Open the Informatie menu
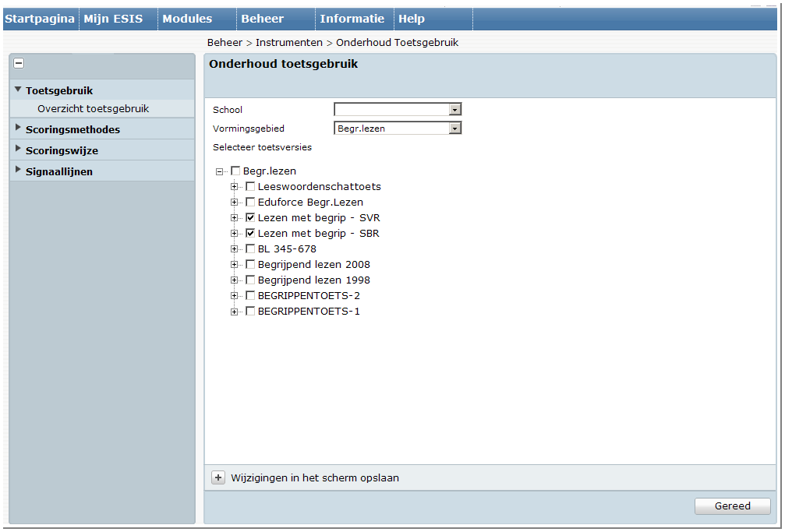 click(x=355, y=19)
